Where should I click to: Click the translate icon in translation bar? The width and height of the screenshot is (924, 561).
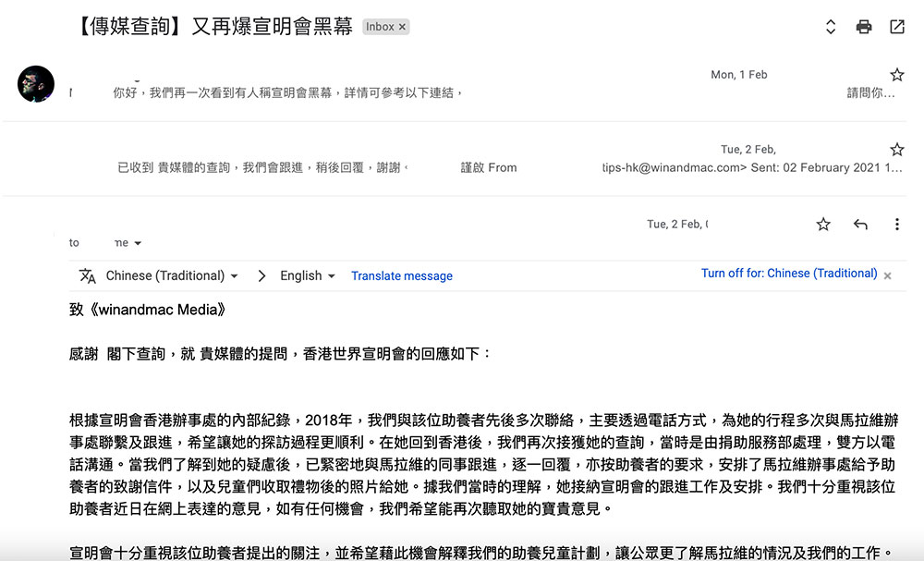pyautogui.click(x=88, y=275)
